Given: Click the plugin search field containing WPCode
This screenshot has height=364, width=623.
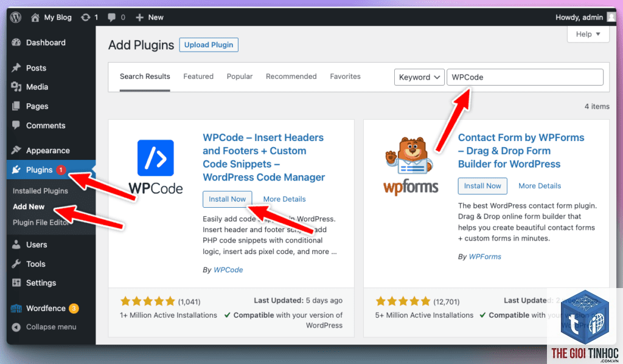Looking at the screenshot, I should (525, 77).
